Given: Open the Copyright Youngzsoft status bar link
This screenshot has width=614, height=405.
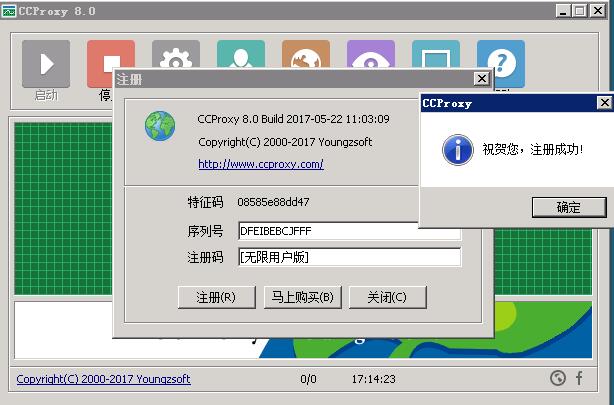Looking at the screenshot, I should (x=103, y=379).
